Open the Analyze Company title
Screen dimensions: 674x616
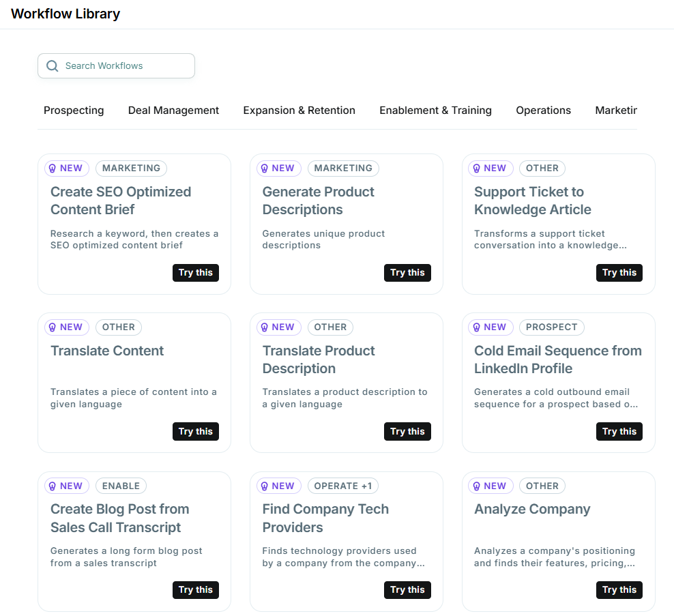(532, 510)
